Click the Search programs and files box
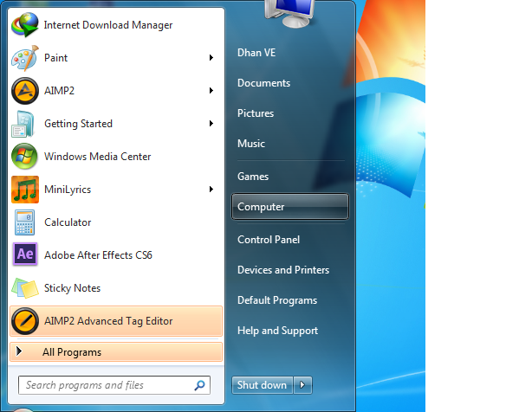The height and width of the screenshot is (412, 532). coord(114,385)
